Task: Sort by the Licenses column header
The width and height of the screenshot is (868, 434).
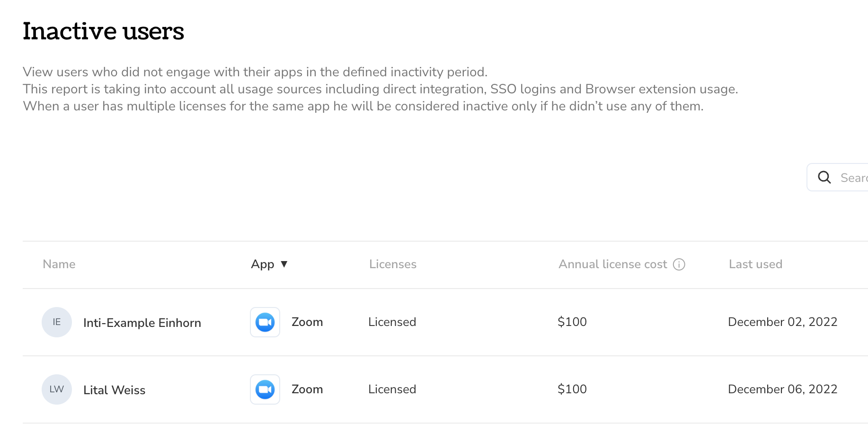Action: [x=393, y=264]
